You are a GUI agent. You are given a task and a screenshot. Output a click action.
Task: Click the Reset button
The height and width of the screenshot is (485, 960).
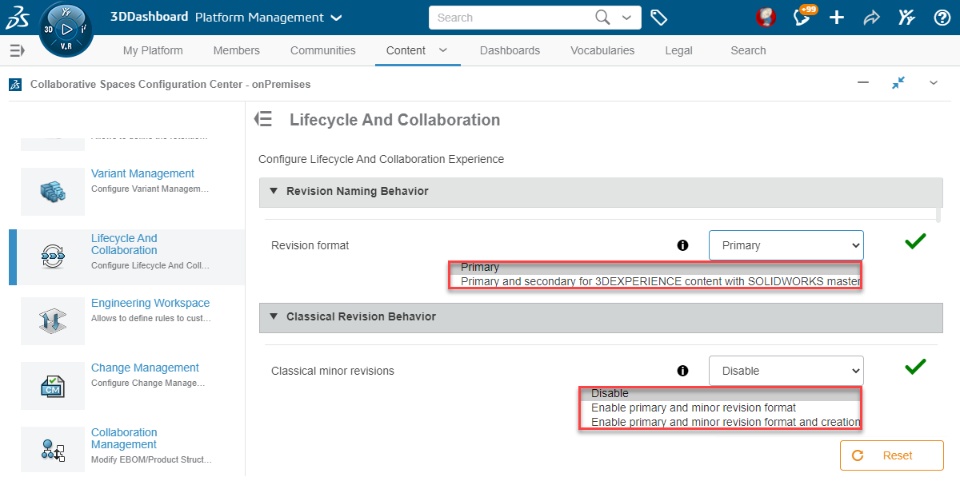pyautogui.click(x=891, y=455)
